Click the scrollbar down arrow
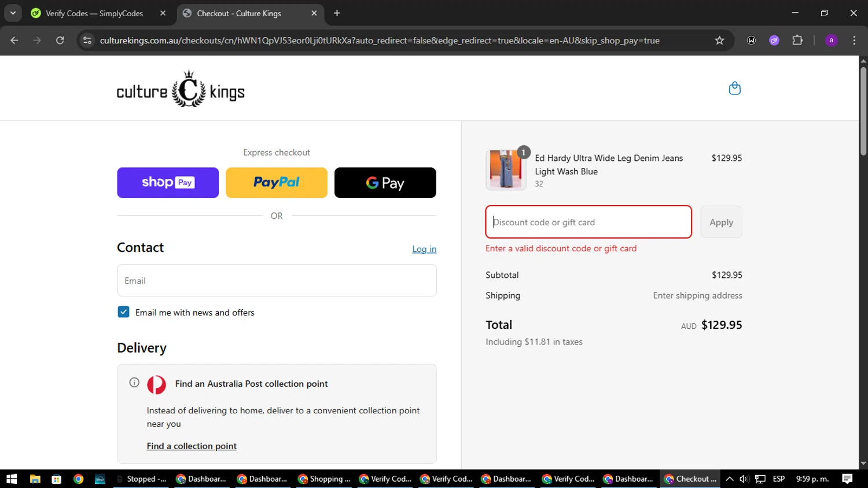 click(x=863, y=464)
